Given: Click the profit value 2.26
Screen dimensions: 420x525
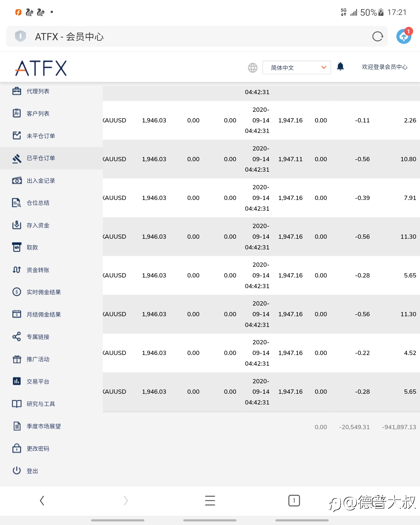Looking at the screenshot, I should (x=410, y=120).
